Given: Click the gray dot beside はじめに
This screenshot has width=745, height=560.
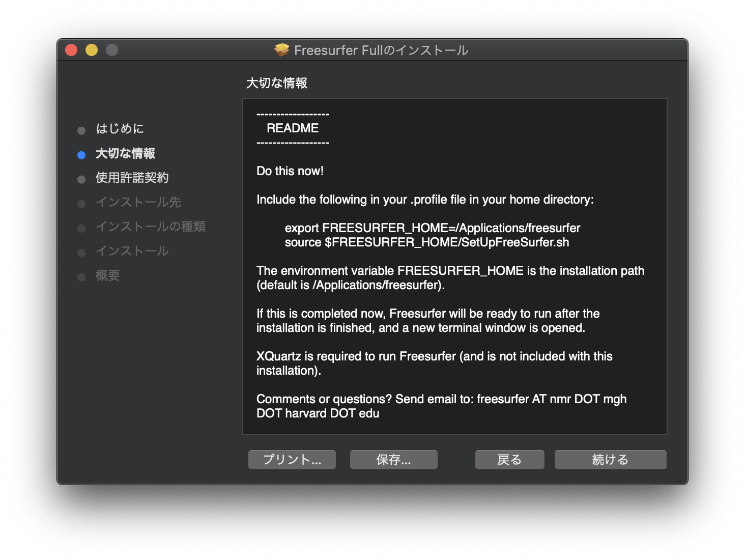Looking at the screenshot, I should 81,130.
